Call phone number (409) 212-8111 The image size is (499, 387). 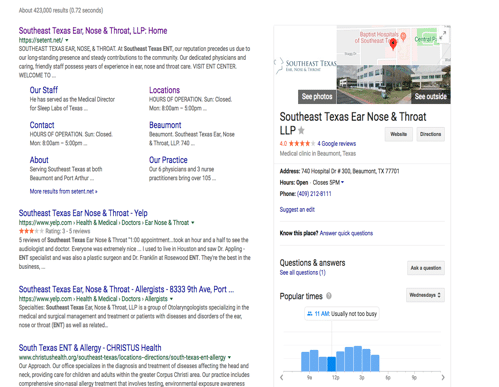[314, 194]
